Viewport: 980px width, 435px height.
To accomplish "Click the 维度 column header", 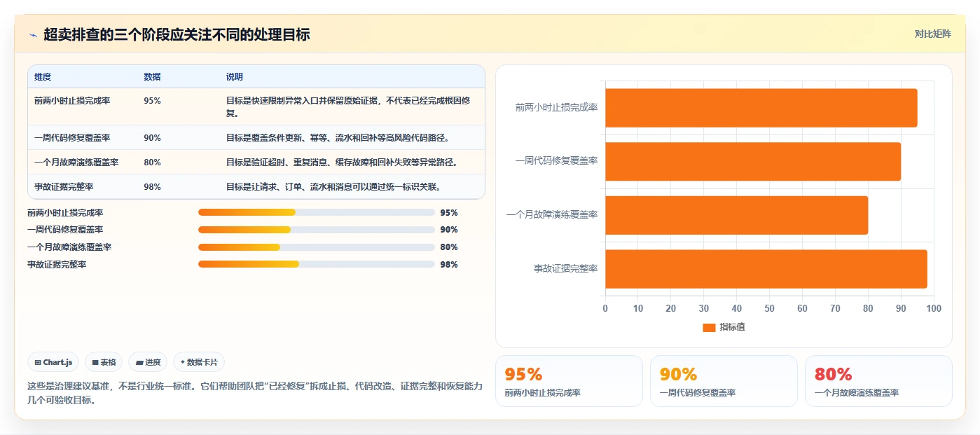I will (43, 77).
